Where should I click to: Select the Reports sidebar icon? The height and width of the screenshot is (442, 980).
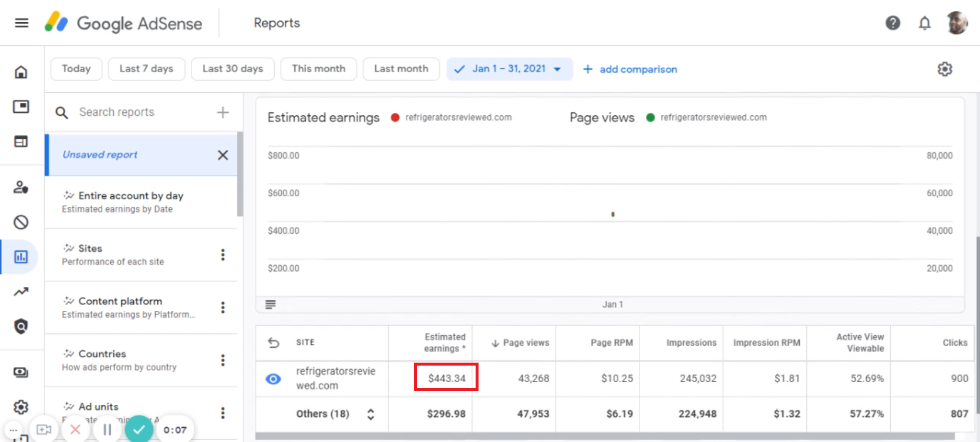point(21,257)
